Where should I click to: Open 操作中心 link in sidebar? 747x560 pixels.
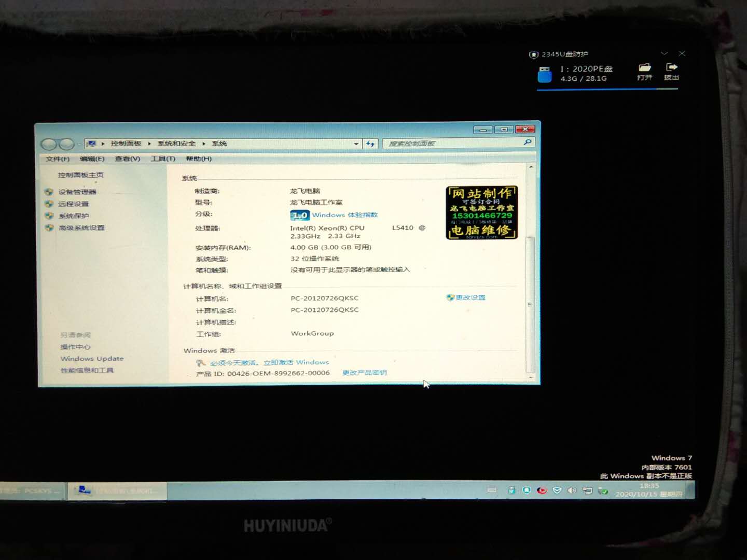(75, 347)
